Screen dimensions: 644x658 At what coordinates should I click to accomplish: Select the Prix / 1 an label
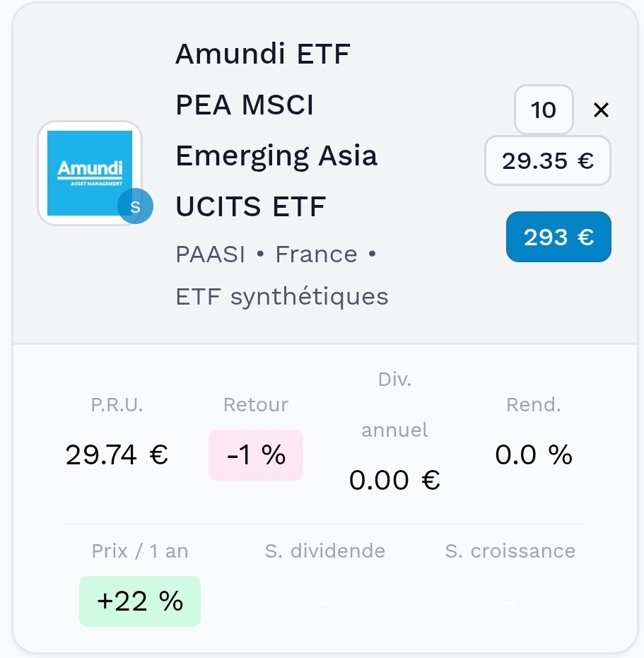140,551
